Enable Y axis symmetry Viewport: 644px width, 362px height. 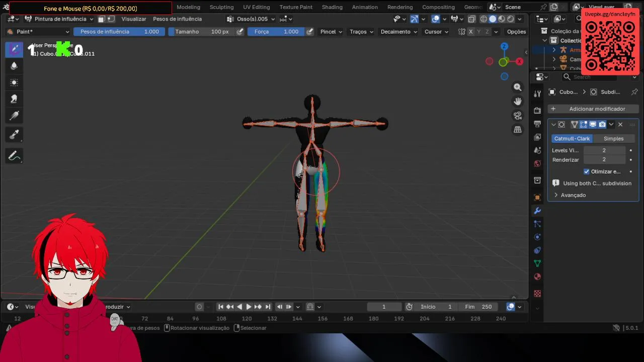[x=479, y=32]
